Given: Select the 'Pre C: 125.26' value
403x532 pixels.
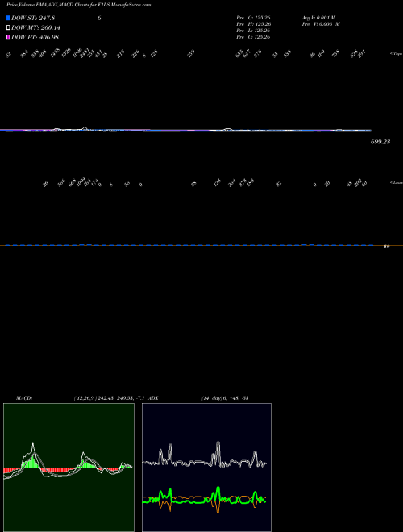Looking at the screenshot, I should coord(253,37).
